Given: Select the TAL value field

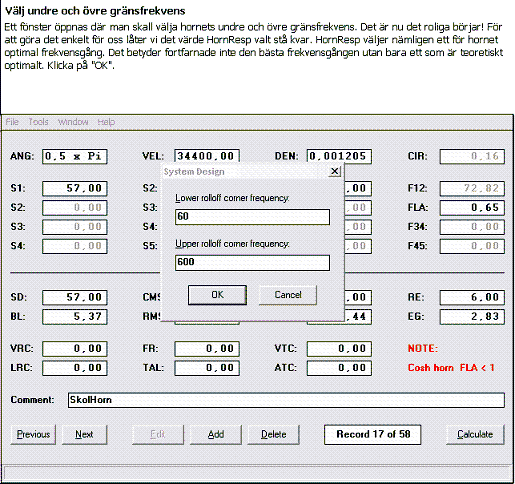Looking at the screenshot, I should pyautogui.click(x=207, y=368).
